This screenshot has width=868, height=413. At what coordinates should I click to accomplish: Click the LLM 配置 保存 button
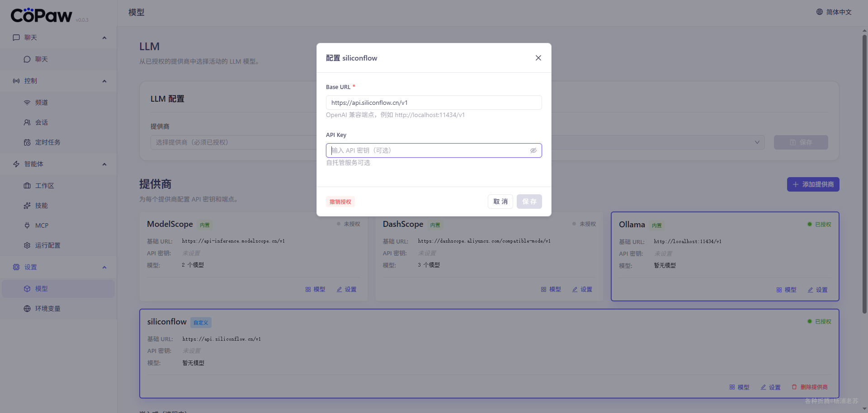(801, 142)
